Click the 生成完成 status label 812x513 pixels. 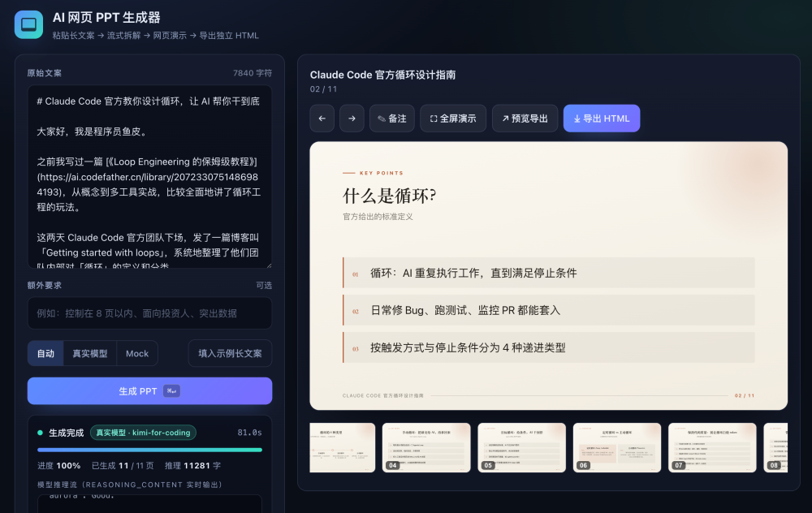[66, 433]
